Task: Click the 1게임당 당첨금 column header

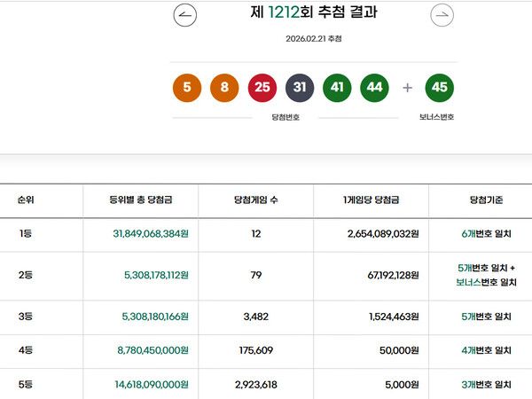Action: click(371, 199)
